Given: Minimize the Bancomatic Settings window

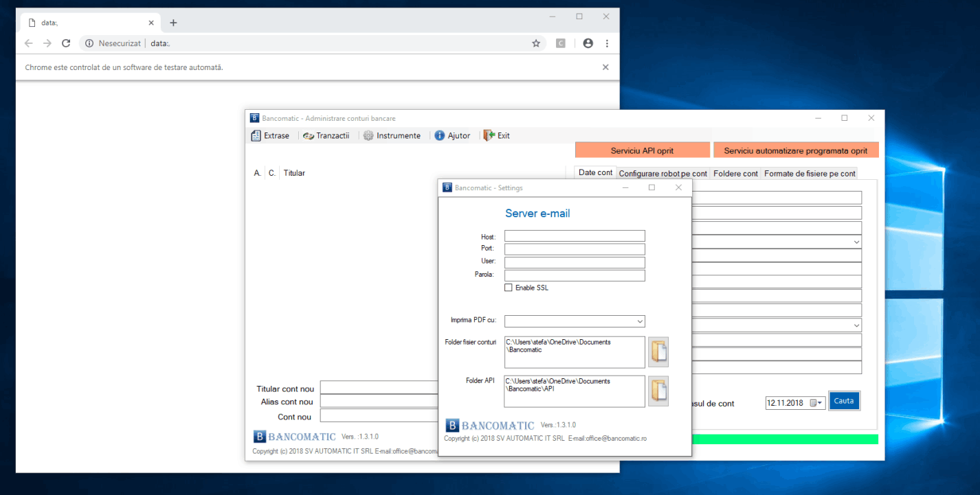Looking at the screenshot, I should click(x=625, y=187).
